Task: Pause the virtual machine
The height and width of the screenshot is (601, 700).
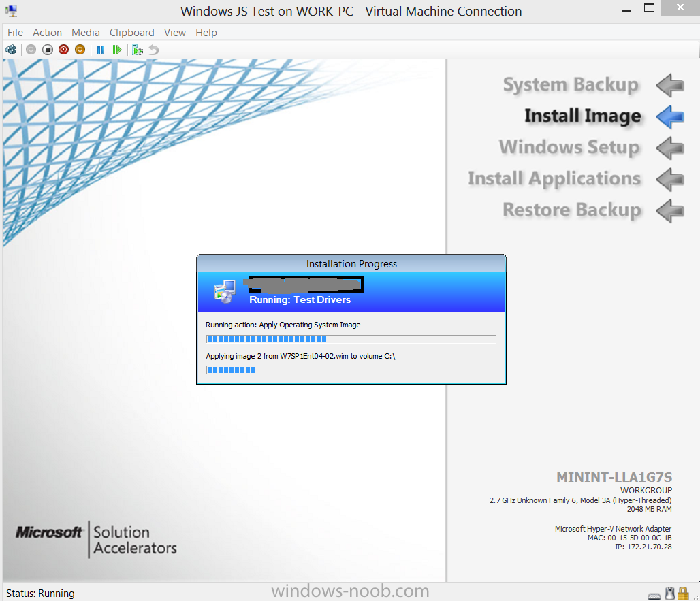Action: 101,50
